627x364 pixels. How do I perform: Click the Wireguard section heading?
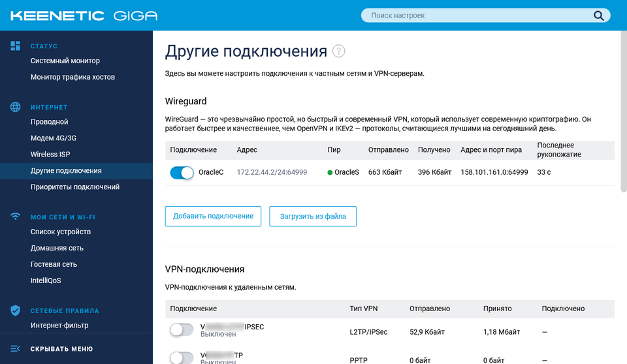[x=186, y=102]
